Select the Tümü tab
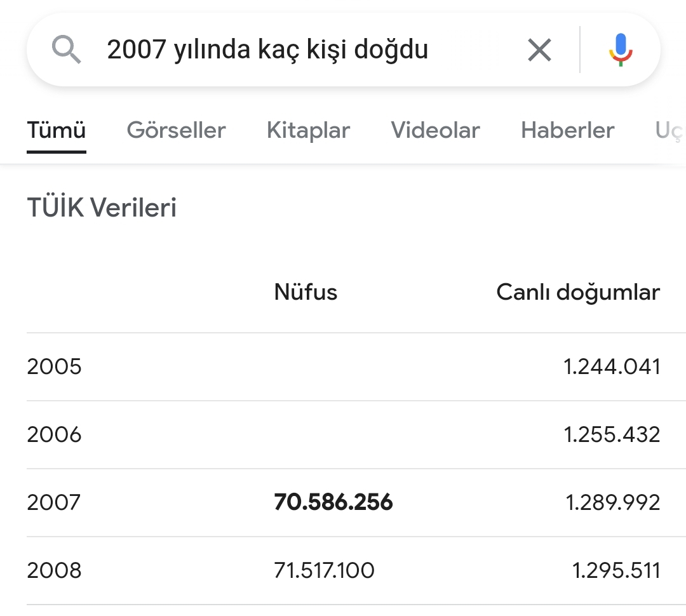 coord(57,130)
